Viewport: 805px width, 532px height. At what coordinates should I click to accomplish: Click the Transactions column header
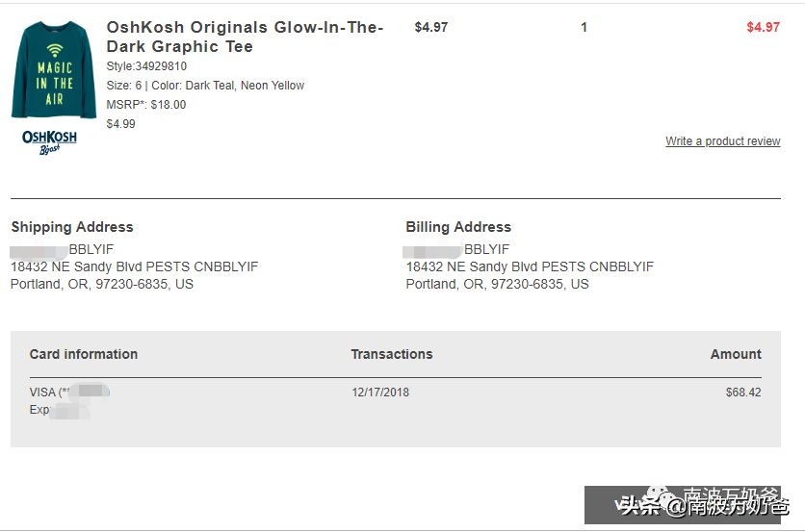[392, 354]
